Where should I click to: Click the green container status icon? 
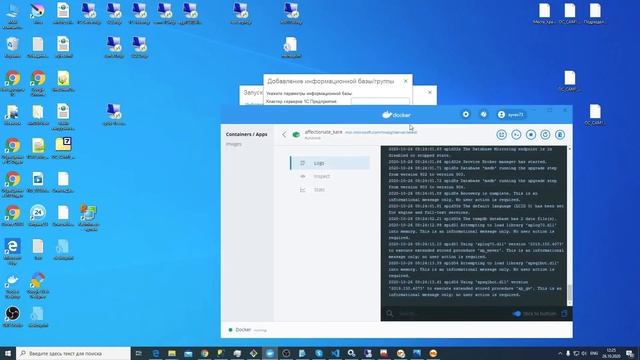tap(296, 134)
